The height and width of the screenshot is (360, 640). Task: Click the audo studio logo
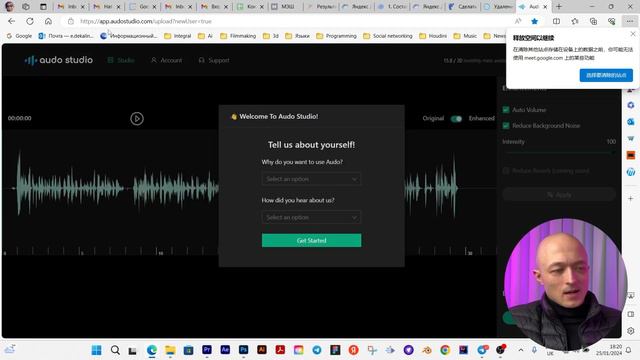[x=58, y=60]
